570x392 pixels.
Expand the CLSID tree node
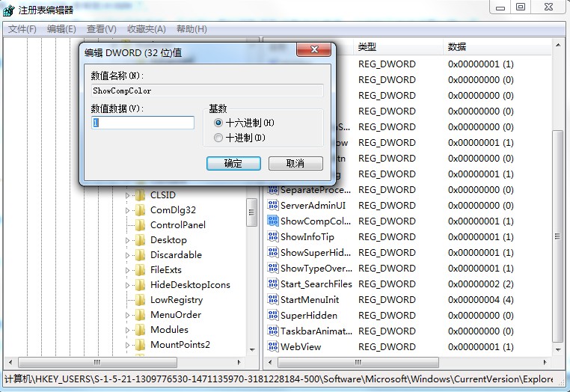coord(127,195)
